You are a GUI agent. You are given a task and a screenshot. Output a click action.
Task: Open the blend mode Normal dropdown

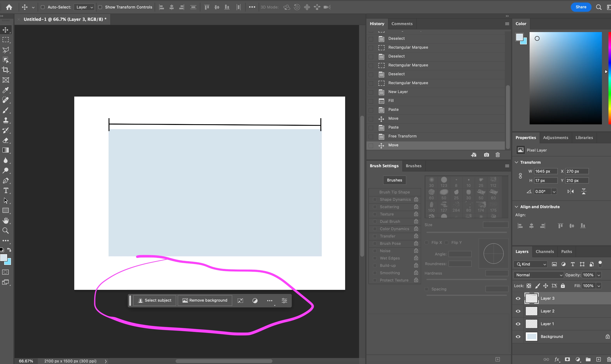click(538, 275)
